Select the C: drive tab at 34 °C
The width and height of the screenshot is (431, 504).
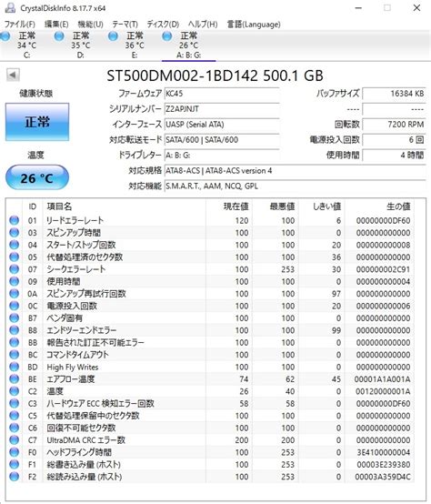pyautogui.click(x=26, y=45)
